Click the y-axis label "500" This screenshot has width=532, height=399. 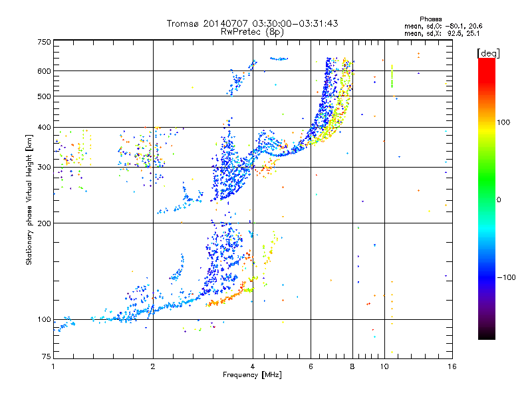pos(44,96)
